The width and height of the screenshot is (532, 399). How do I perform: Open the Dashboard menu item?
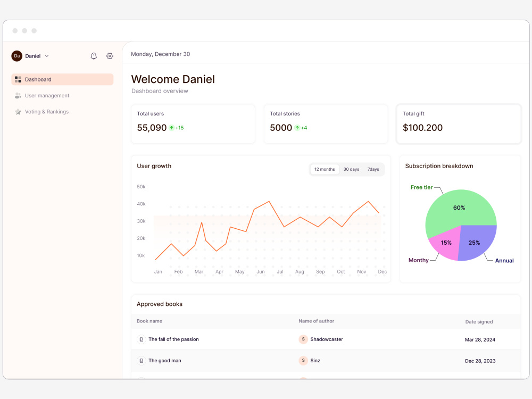coord(62,79)
